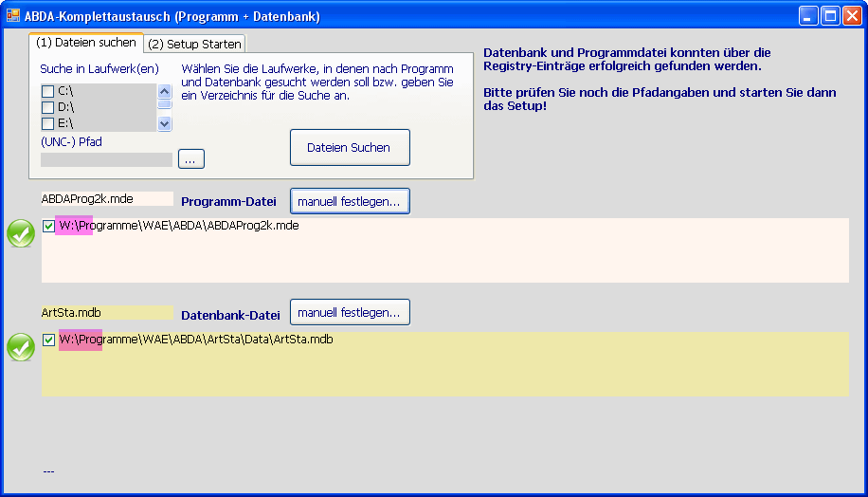Click green checkmark icon beside Datenbank-Datei path
Screen dimensions: 868x497
coord(21,347)
